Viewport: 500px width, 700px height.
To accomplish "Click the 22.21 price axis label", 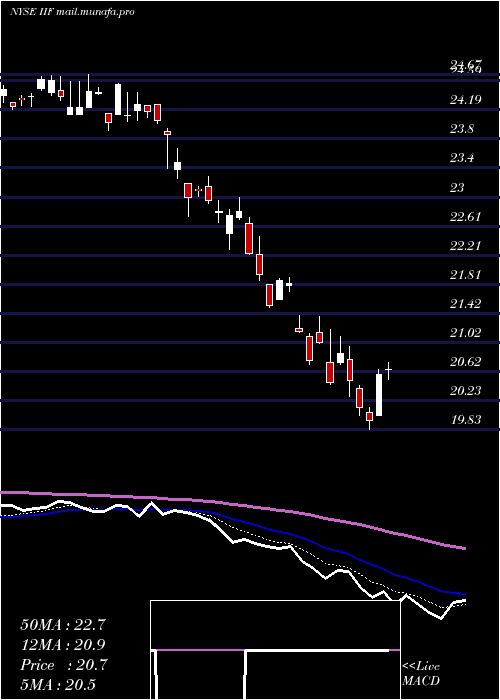I will (466, 246).
